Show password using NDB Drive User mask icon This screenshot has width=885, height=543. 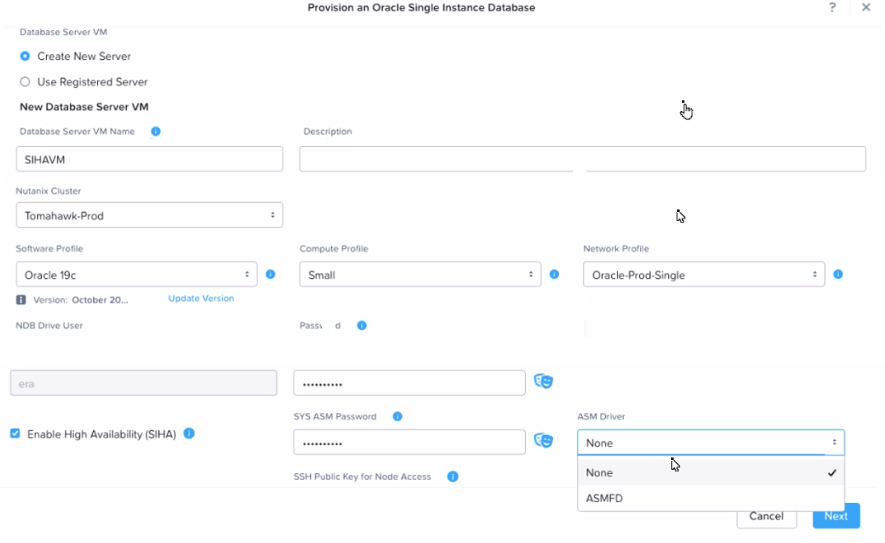[x=543, y=382]
